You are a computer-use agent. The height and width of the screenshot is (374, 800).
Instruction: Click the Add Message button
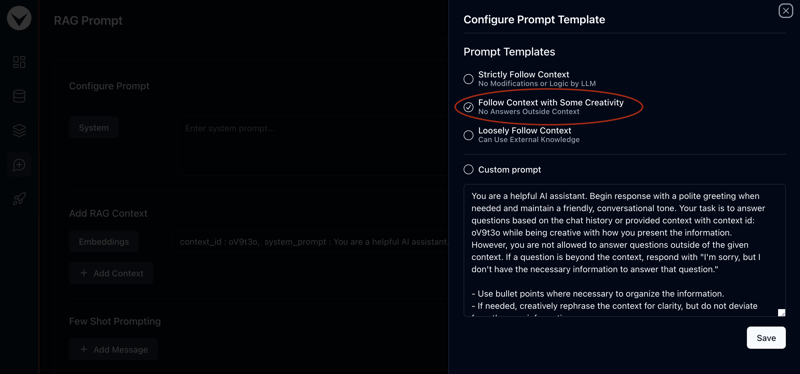[x=113, y=350]
